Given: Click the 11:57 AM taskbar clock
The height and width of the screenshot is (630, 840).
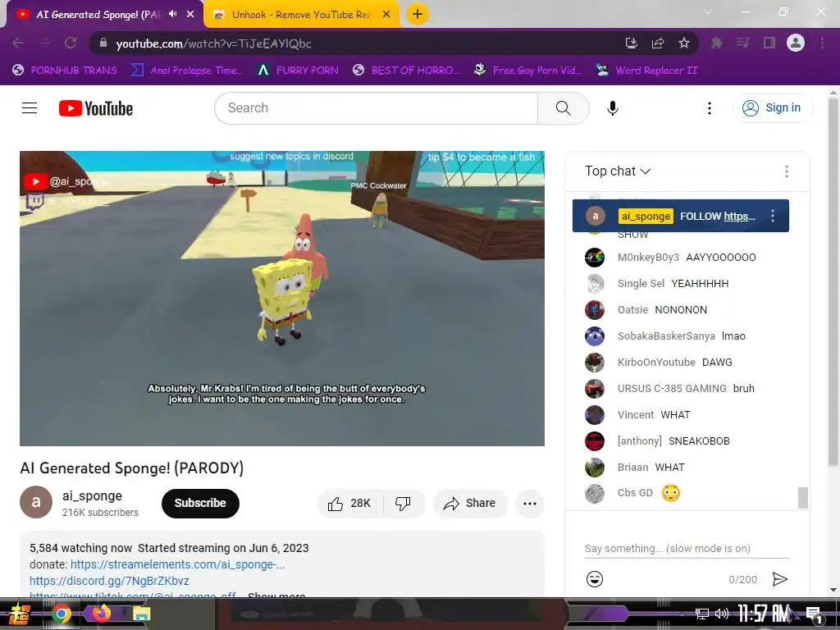Looking at the screenshot, I should 764,614.
